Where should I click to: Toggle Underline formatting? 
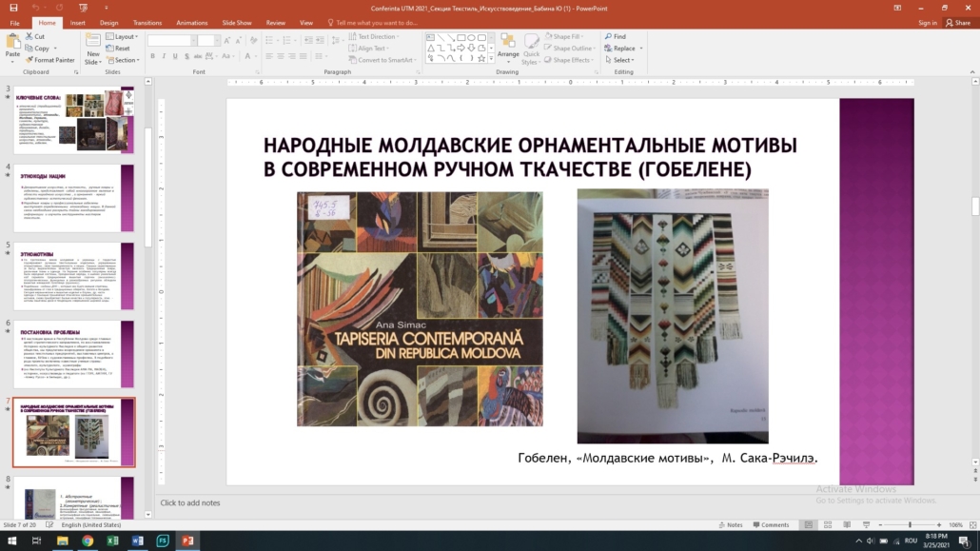point(175,56)
